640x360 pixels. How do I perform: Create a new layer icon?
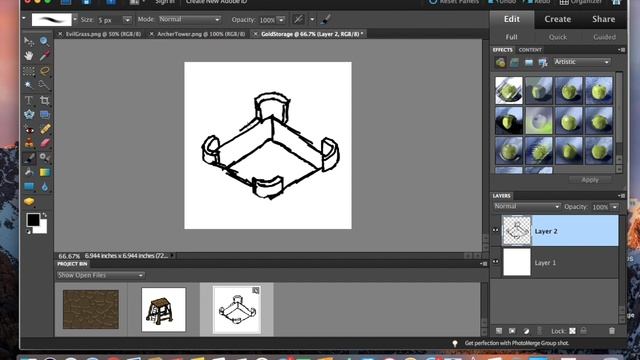click(x=499, y=331)
